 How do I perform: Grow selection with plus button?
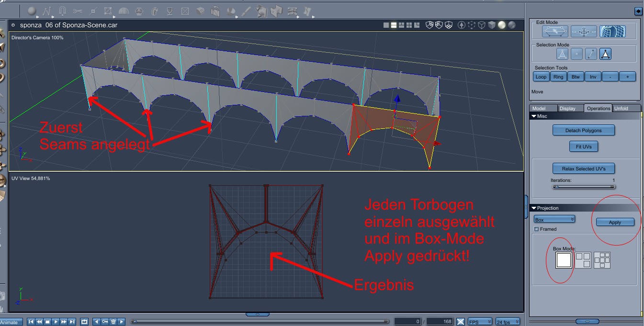click(627, 77)
